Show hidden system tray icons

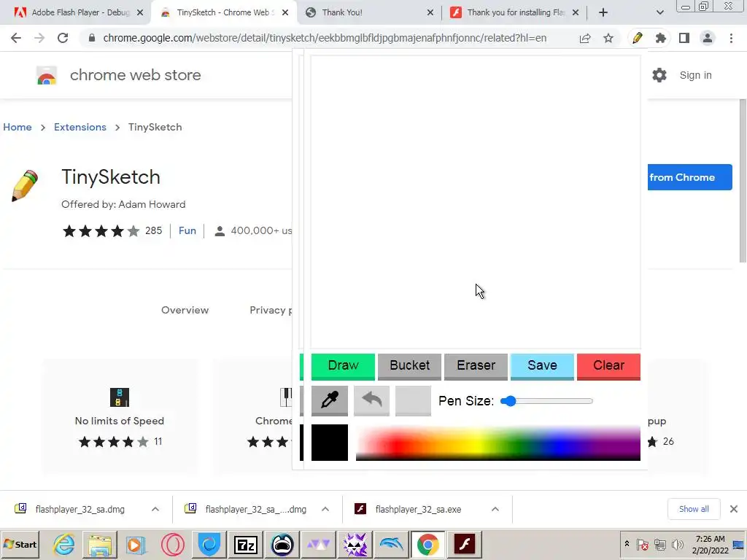[627, 544]
